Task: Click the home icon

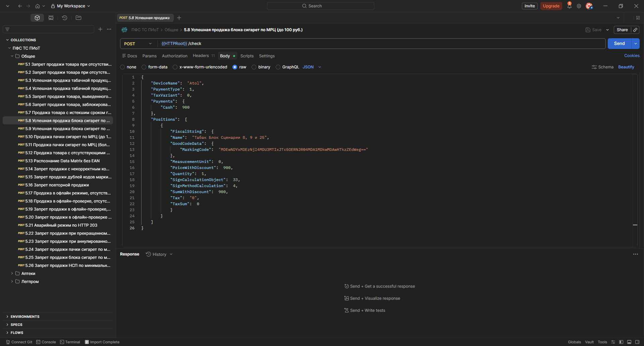Action: 38,6
